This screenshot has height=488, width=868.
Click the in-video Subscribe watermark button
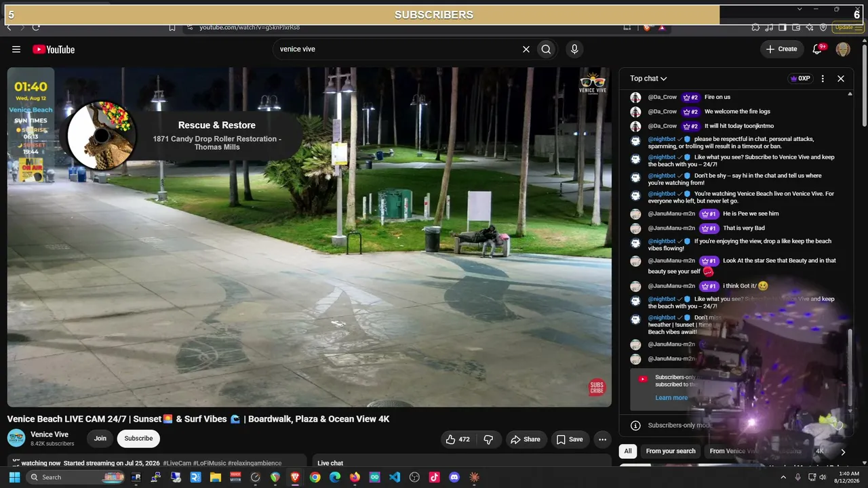pyautogui.click(x=597, y=388)
